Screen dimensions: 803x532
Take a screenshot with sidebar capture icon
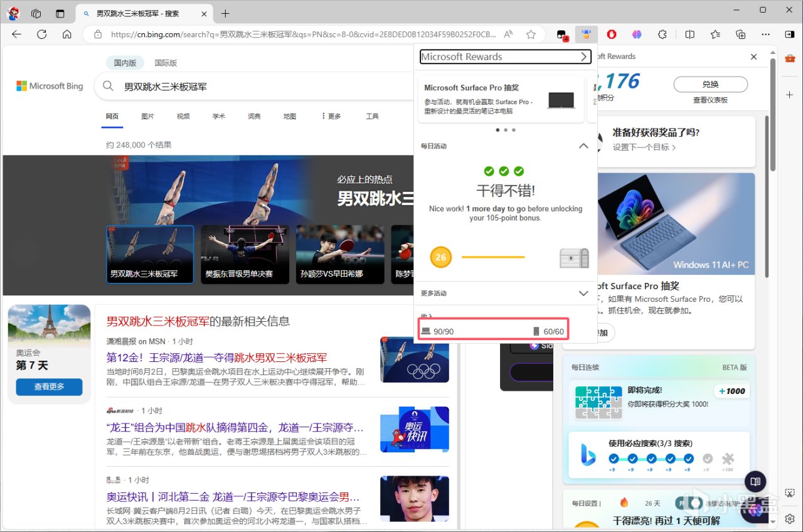click(790, 493)
